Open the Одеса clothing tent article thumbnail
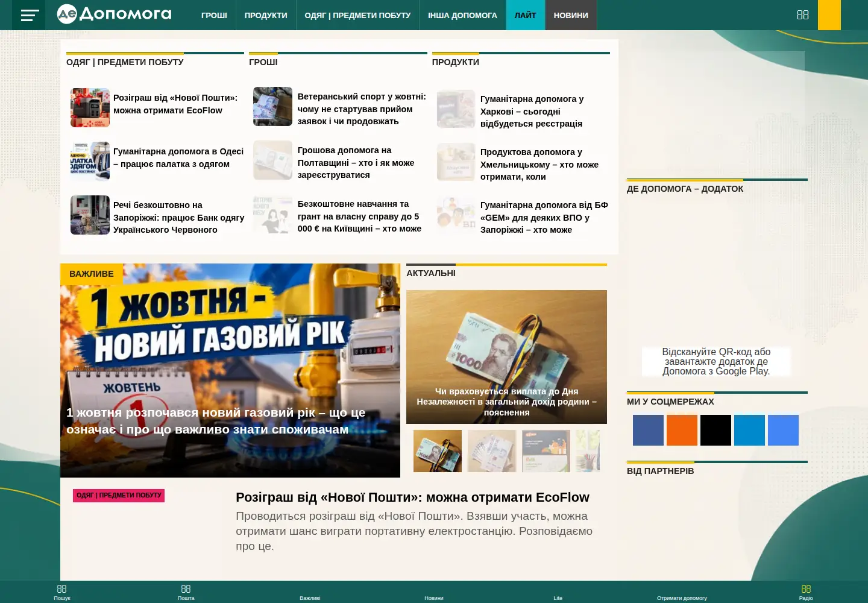The height and width of the screenshot is (603, 868). point(90,161)
